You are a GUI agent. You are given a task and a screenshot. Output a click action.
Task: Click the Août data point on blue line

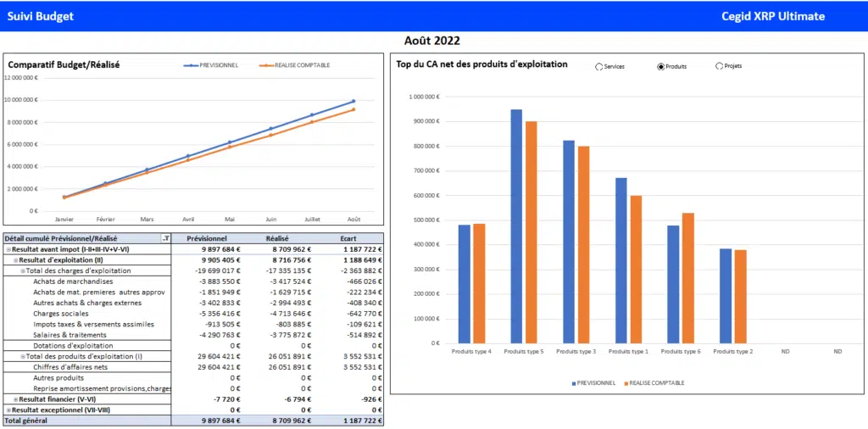(353, 101)
